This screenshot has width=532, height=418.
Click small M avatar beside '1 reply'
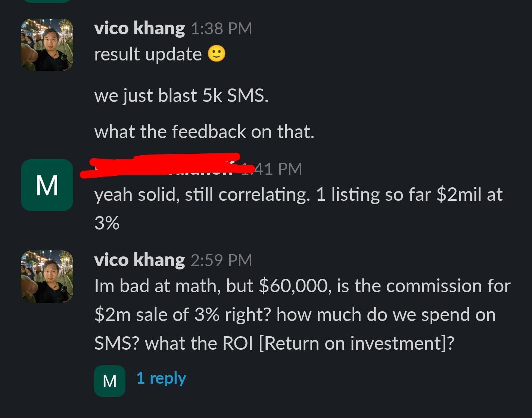pyautogui.click(x=110, y=381)
